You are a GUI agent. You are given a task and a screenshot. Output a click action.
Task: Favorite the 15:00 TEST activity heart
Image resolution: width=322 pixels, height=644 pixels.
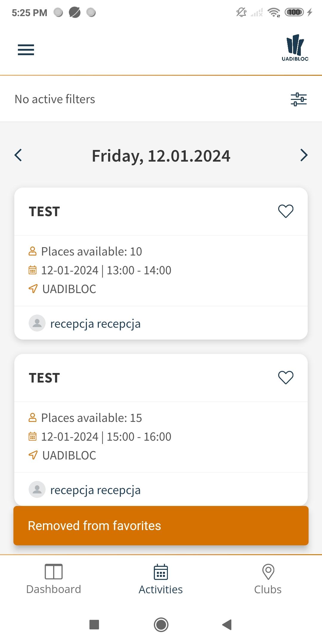tap(286, 377)
